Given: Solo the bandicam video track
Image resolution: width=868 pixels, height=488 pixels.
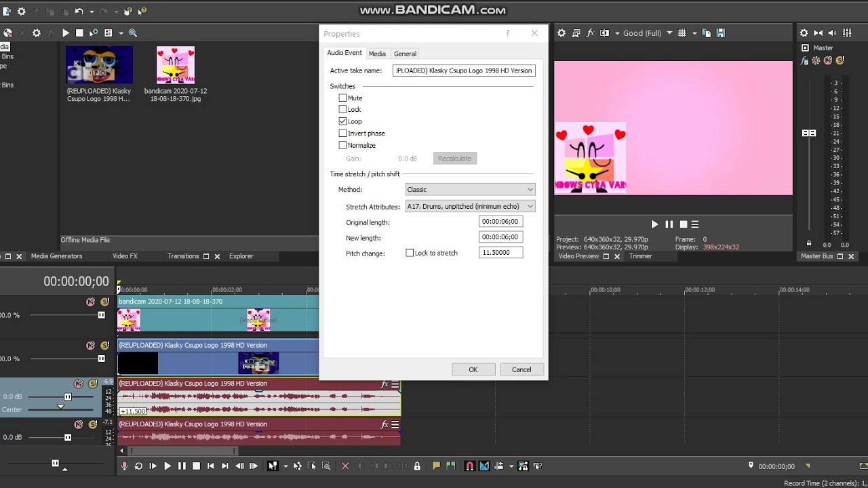Looking at the screenshot, I should pyautogui.click(x=104, y=302).
